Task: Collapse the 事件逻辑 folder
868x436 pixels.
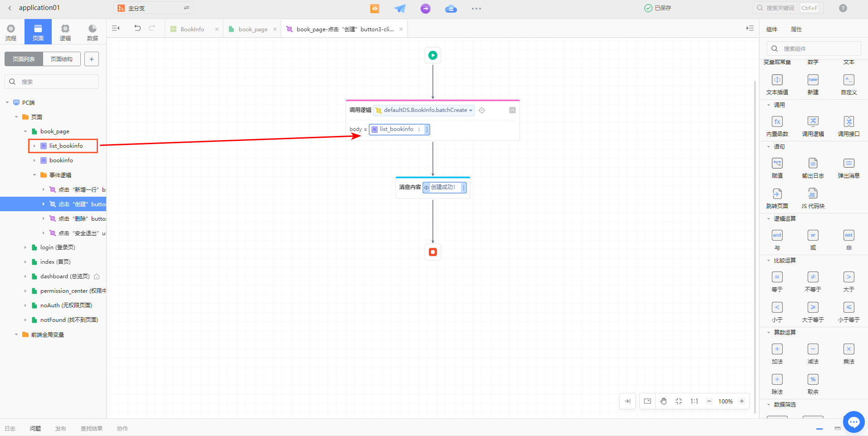Action: 34,175
